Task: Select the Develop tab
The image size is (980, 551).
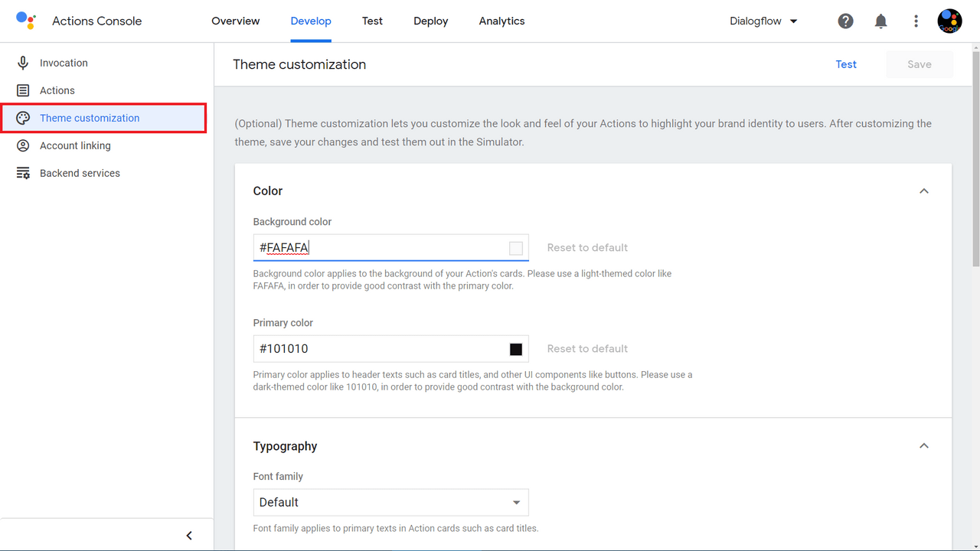Action: pyautogui.click(x=311, y=21)
